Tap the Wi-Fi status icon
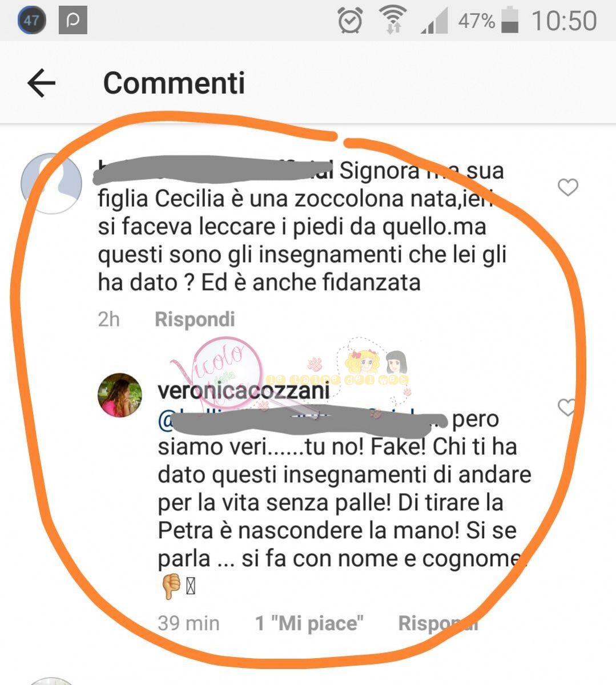616x685 pixels. (x=392, y=20)
